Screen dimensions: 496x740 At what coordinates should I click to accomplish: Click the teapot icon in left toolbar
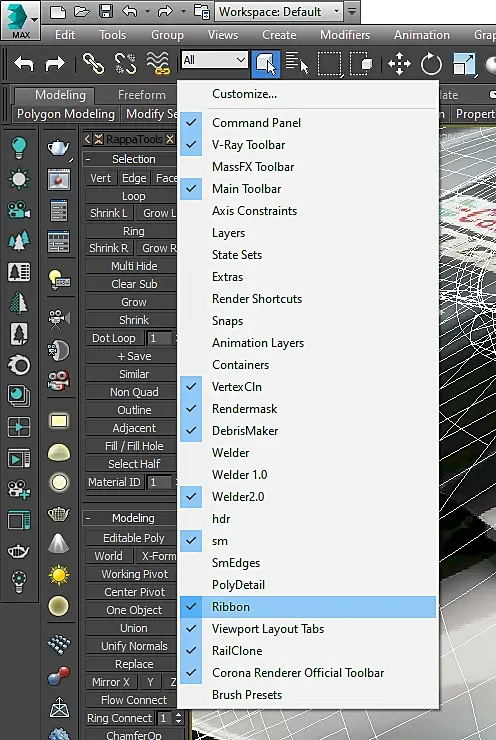tap(59, 148)
